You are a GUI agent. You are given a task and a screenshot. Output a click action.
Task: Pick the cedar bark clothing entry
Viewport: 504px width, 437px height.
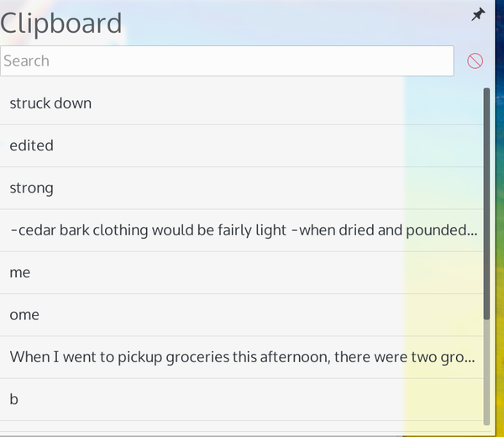241,230
